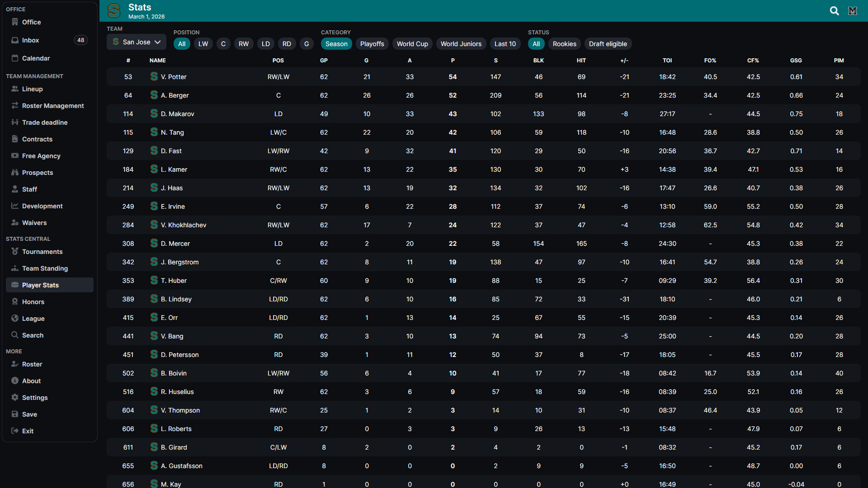View stats from the Last 10 games
This screenshot has width=868, height=488.
[x=505, y=43]
